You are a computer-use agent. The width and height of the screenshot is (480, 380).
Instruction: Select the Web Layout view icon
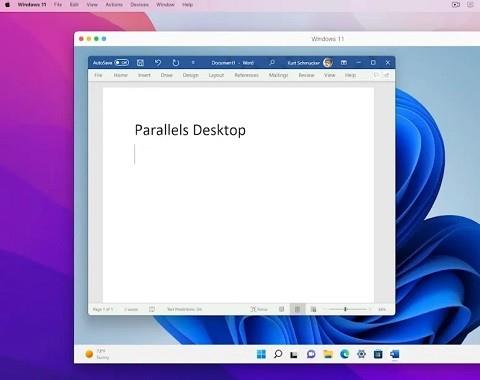coord(313,309)
